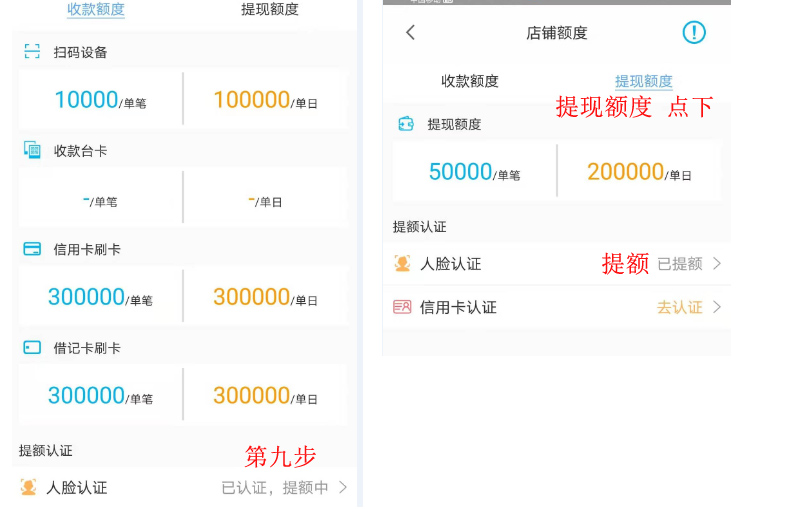Tap the credit card authentication (信用卡认证) icon
The width and height of the screenshot is (790, 516).
(402, 307)
